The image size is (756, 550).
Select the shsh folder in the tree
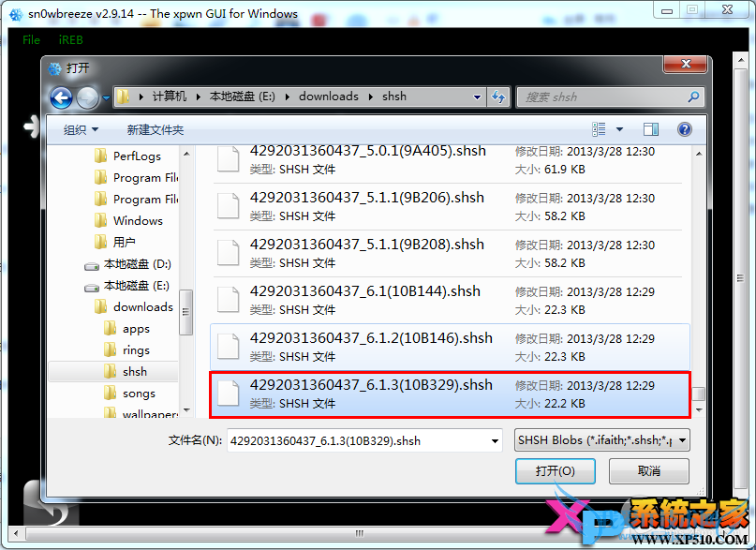point(113,372)
